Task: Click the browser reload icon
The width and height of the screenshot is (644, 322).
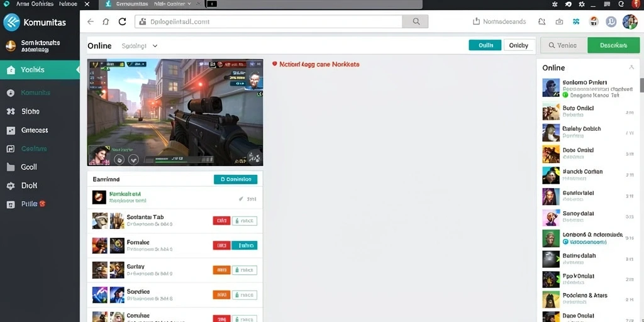Action: click(x=122, y=21)
